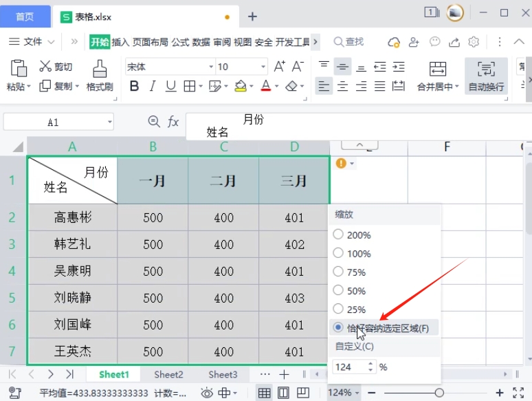
Task: Toggle Italic text formatting
Action: tap(153, 87)
